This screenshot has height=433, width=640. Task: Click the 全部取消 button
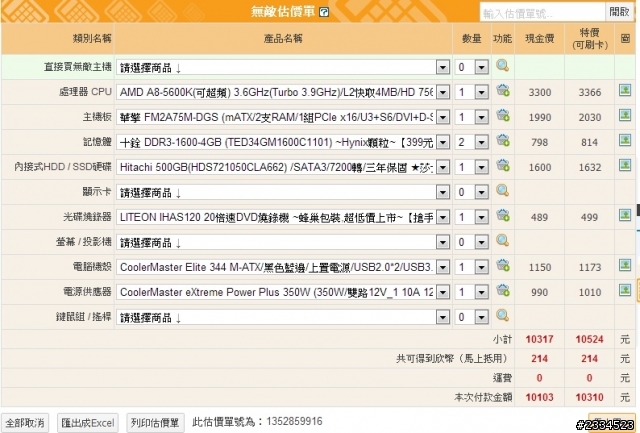[x=25, y=423]
